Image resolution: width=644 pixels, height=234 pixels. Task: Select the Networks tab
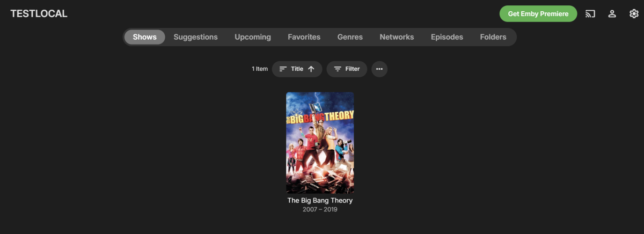click(397, 37)
